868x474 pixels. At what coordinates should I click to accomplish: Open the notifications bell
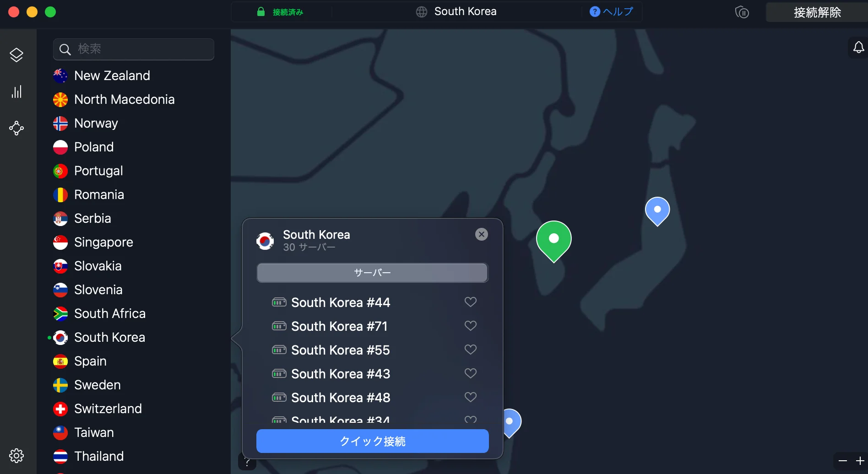(x=859, y=48)
